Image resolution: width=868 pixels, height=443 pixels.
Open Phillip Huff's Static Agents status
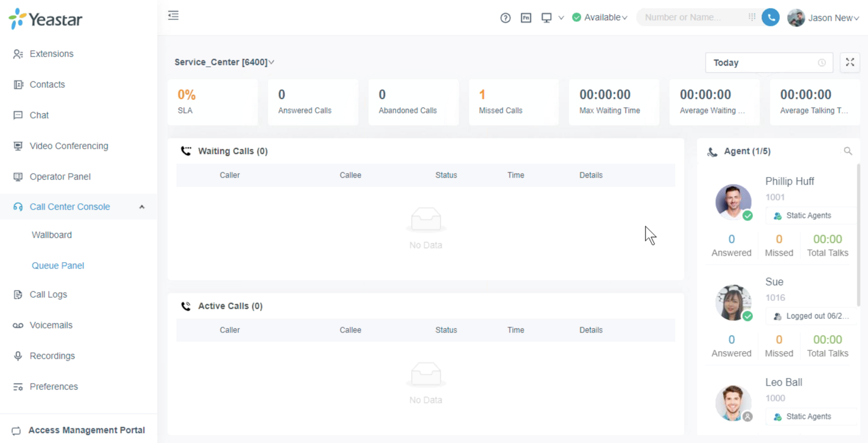pyautogui.click(x=808, y=216)
